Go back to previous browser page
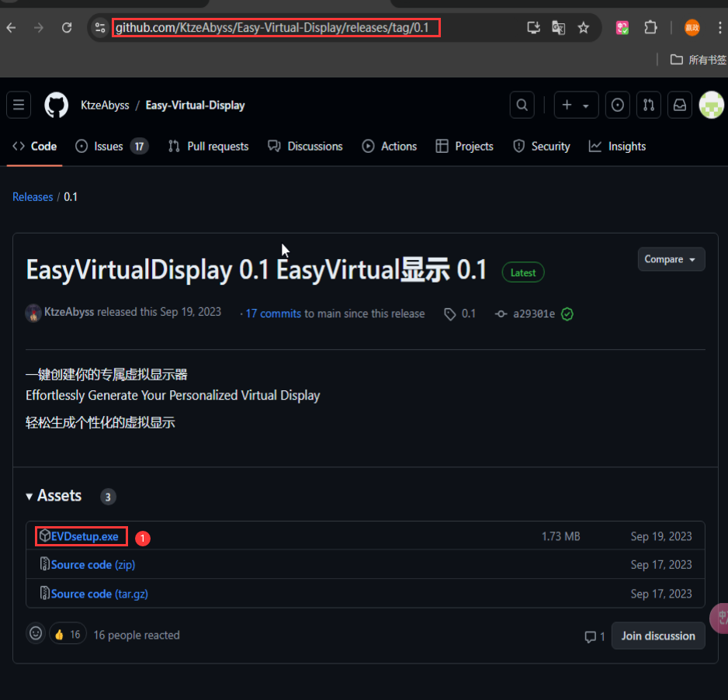 pyautogui.click(x=11, y=28)
